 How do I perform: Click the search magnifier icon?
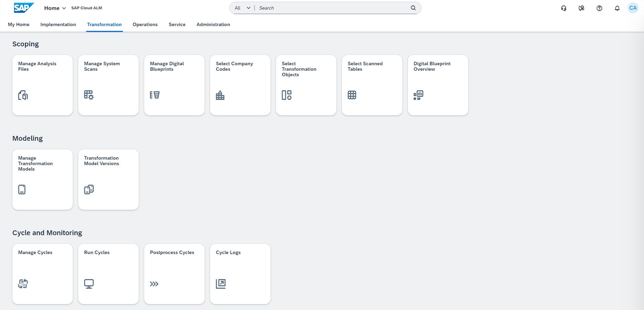(x=413, y=8)
